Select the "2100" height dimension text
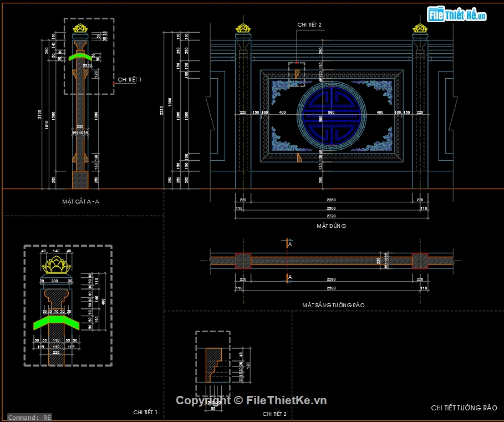504x422 pixels. pos(39,114)
